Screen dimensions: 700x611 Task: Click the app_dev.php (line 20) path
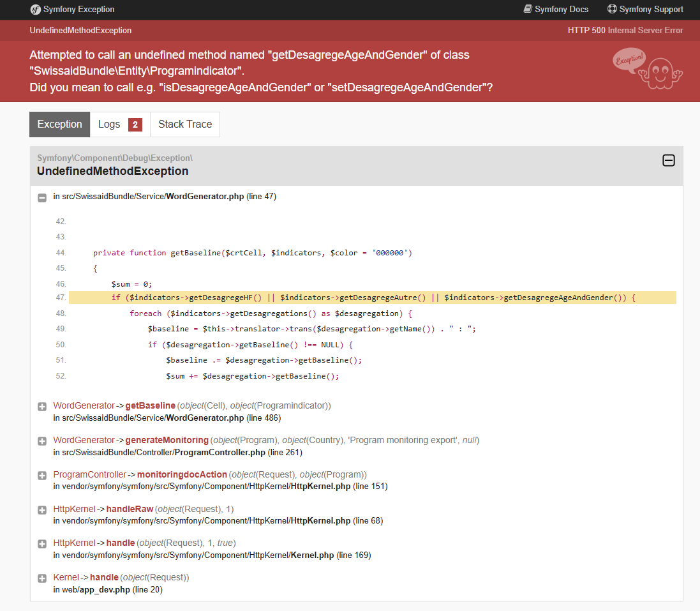[108, 589]
